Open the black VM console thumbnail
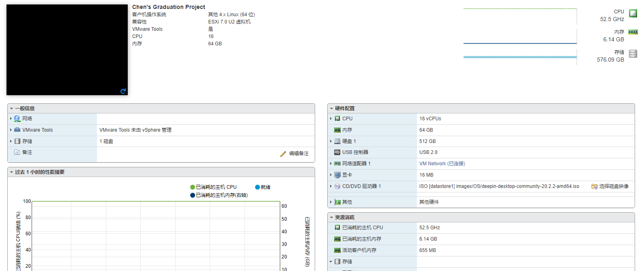Image resolution: width=644 pixels, height=271 pixels. click(67, 50)
